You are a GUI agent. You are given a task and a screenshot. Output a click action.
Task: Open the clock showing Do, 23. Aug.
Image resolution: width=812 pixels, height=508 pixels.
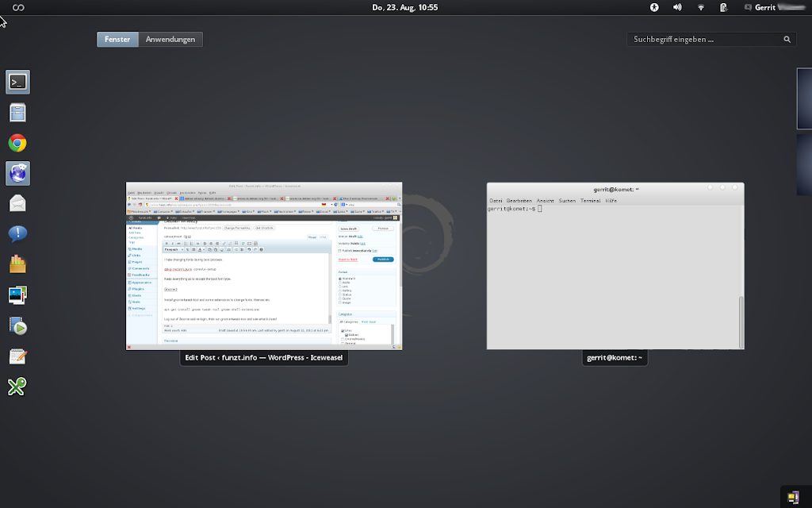[404, 7]
